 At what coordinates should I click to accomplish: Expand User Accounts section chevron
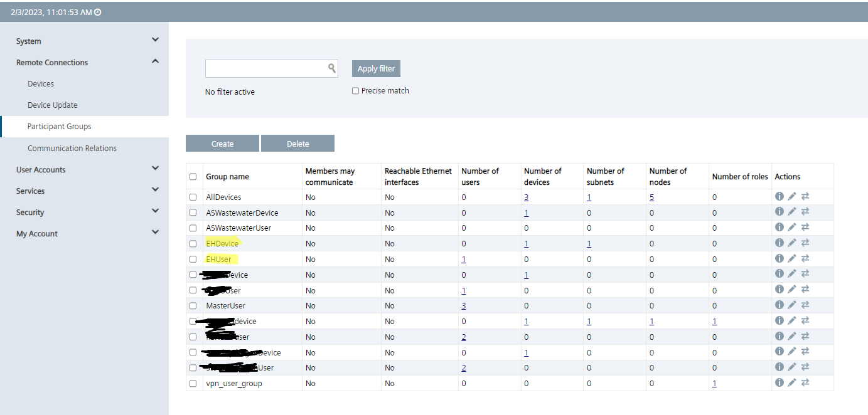click(156, 169)
